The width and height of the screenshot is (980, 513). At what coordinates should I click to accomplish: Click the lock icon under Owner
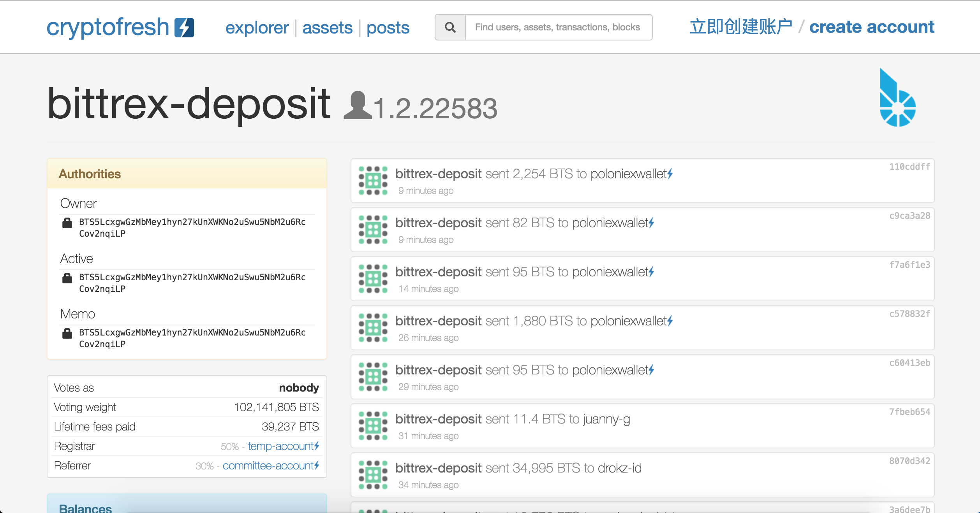click(67, 223)
